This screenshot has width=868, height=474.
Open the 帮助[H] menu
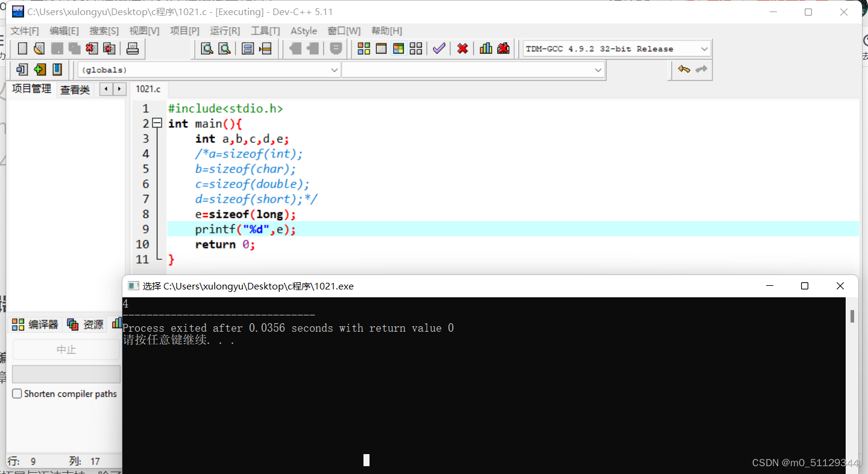386,31
